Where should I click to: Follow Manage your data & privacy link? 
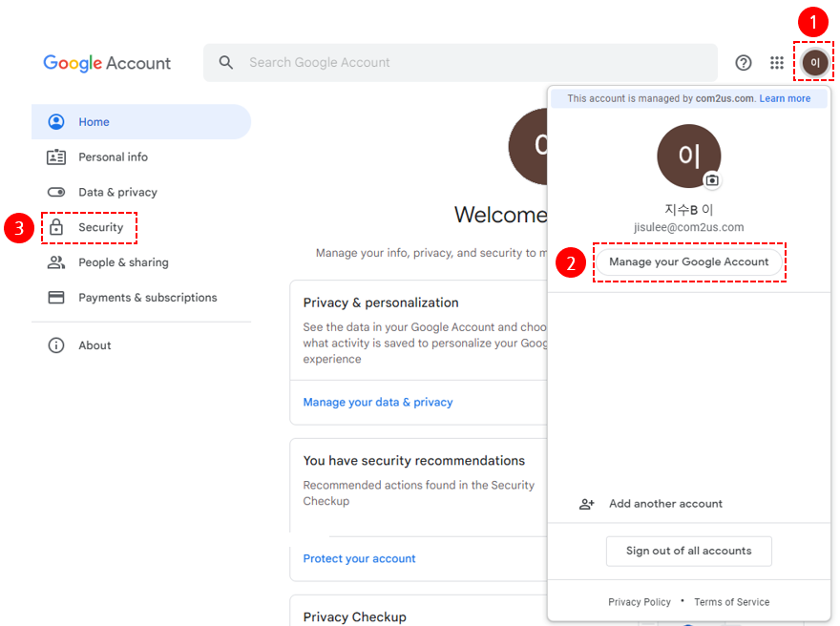[x=378, y=402]
